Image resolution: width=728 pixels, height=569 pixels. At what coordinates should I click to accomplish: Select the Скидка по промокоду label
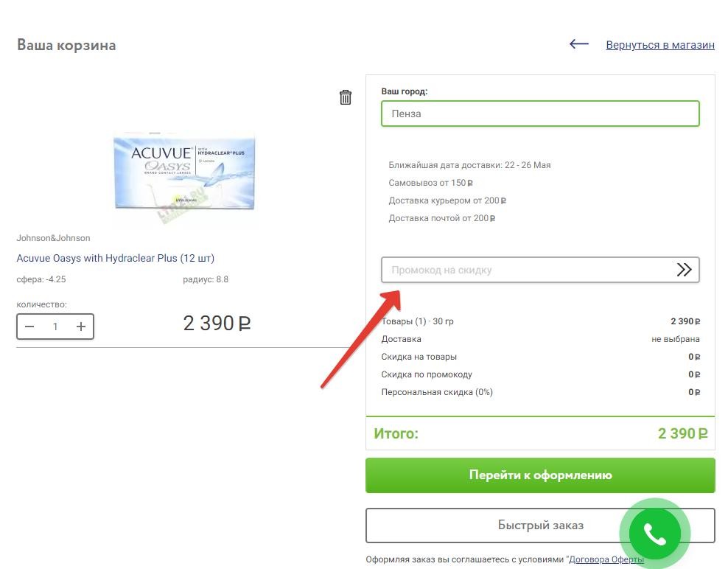(426, 374)
